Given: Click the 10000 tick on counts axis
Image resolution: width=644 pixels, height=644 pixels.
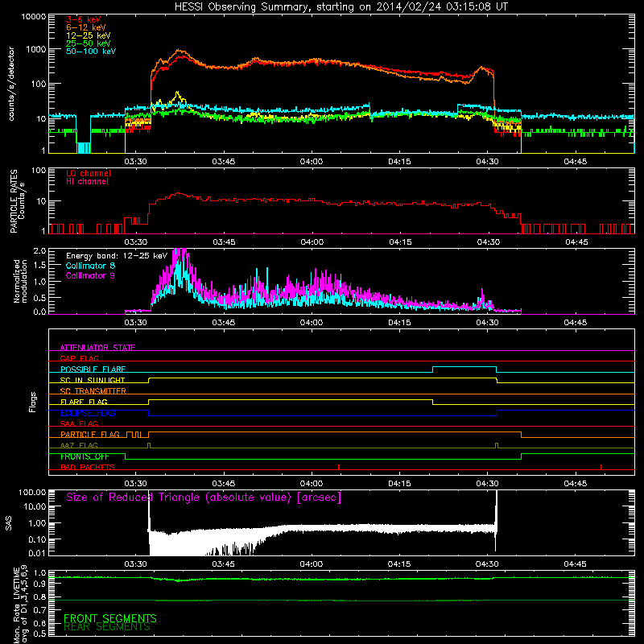Looking at the screenshot, I should [34, 17].
